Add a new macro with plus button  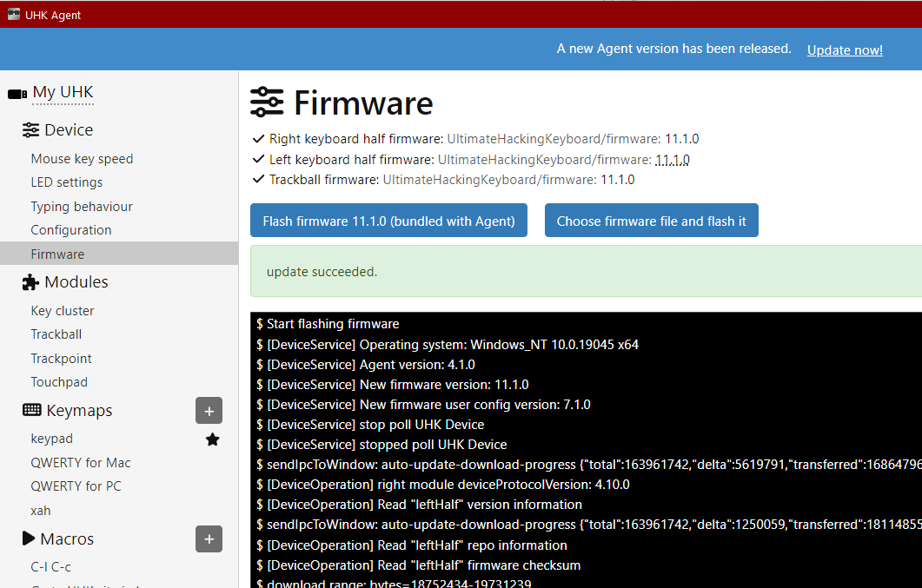click(x=209, y=538)
